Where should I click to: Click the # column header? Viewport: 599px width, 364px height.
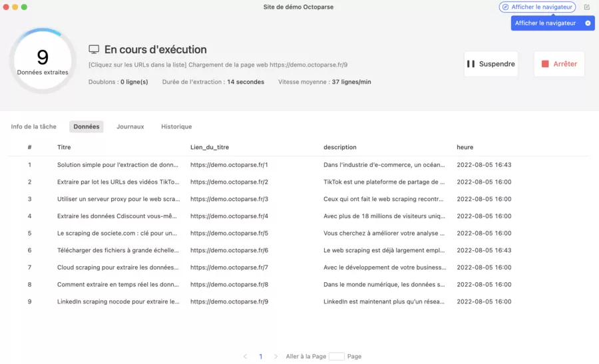(29, 147)
